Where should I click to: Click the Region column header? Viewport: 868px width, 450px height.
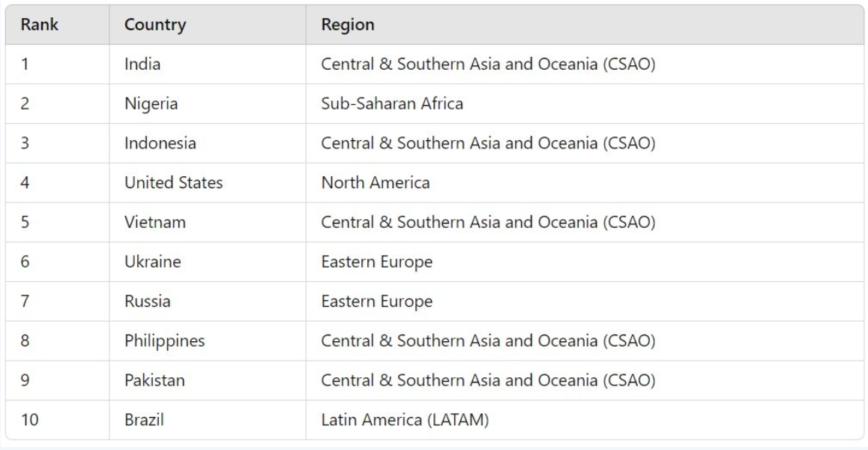point(348,25)
